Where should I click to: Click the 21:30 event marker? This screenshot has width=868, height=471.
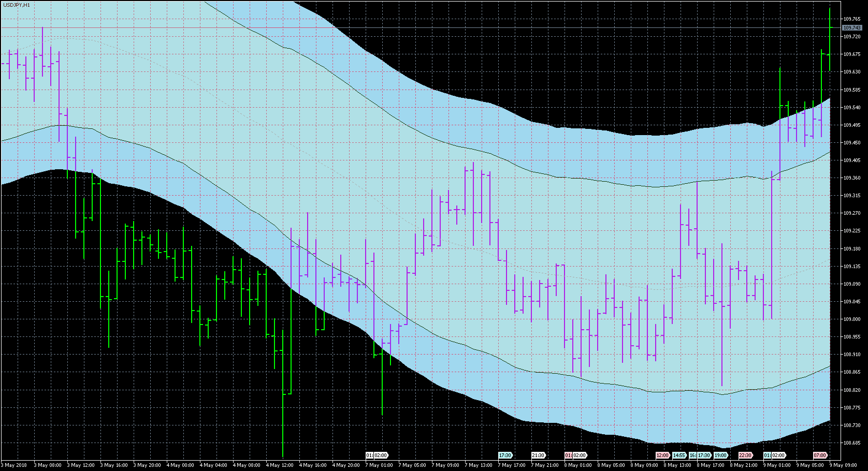point(538,455)
